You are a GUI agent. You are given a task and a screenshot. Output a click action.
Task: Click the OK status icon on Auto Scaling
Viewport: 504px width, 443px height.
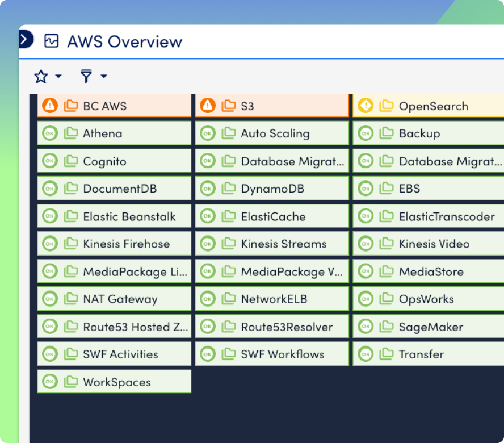point(208,133)
